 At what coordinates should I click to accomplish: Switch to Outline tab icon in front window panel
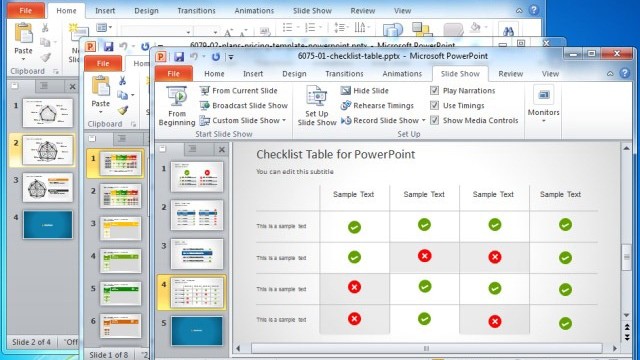tap(192, 149)
